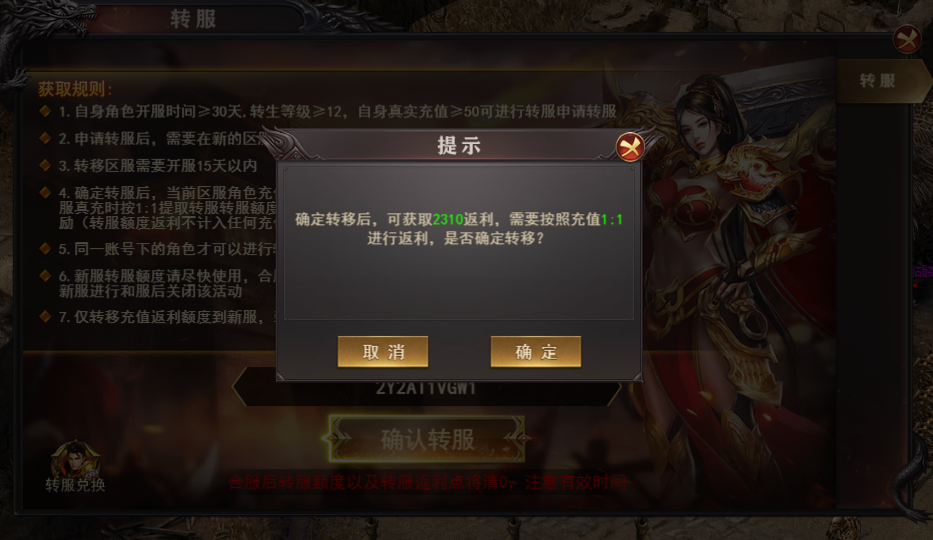Image resolution: width=933 pixels, height=540 pixels.
Task: Click the green 2310 rebate amount
Action: click(x=447, y=219)
